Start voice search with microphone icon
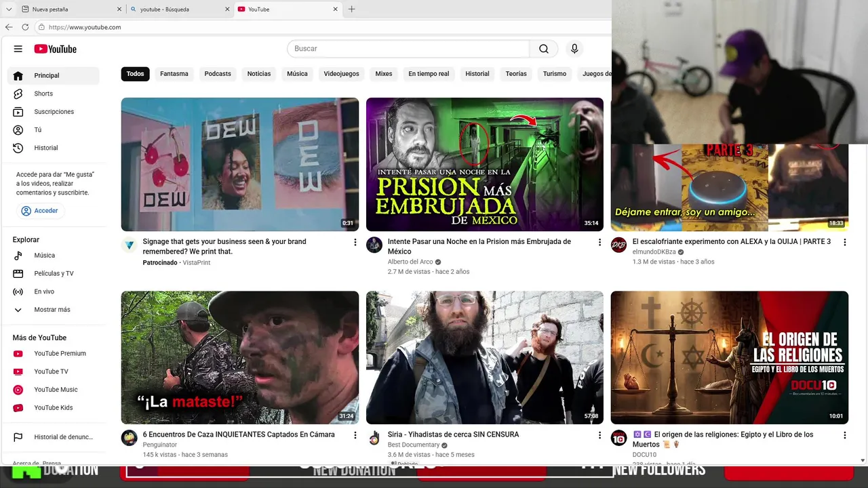The width and height of the screenshot is (868, 488). click(574, 49)
